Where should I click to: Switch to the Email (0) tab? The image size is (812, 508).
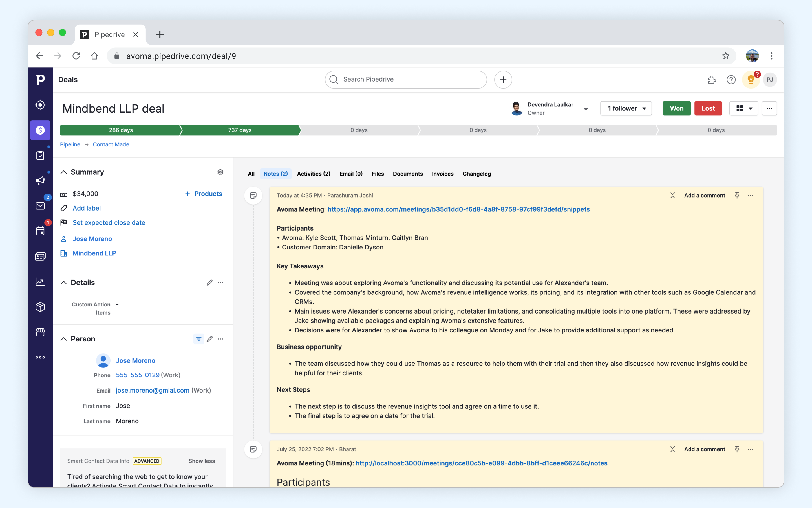[351, 174]
